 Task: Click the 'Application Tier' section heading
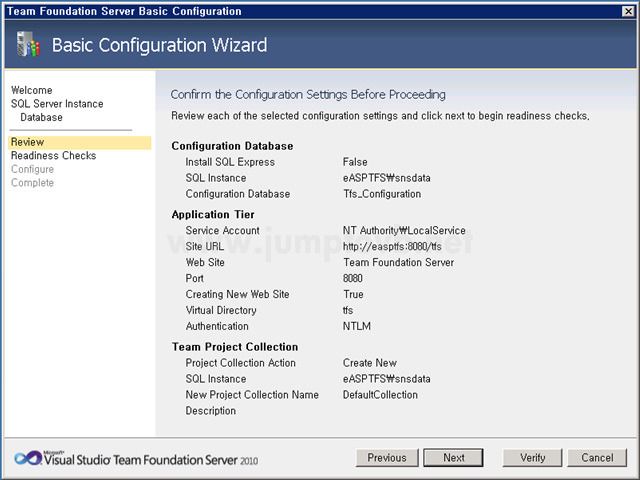(213, 215)
